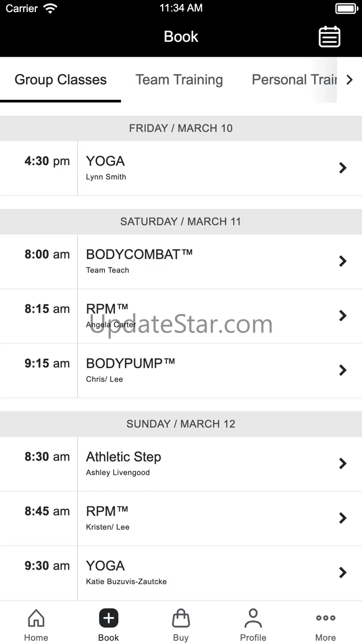Viewport: 362px width, 644px height.
Task: Expand Friday 4:30 pm YOGA class chevron
Action: 343,168
